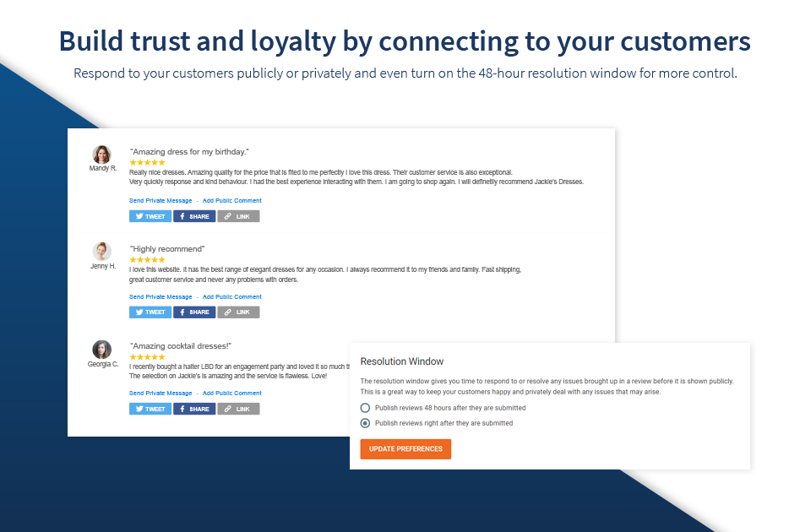Add Public Comment on Jenny's review
This screenshot has height=532, width=811.
(x=232, y=297)
